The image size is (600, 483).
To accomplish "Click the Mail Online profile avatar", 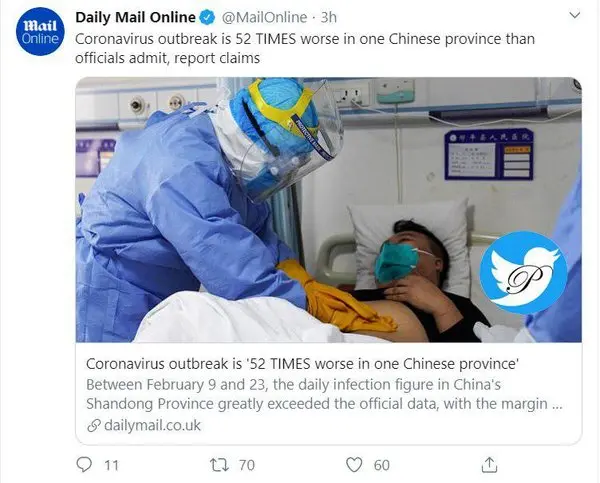I will (x=40, y=31).
